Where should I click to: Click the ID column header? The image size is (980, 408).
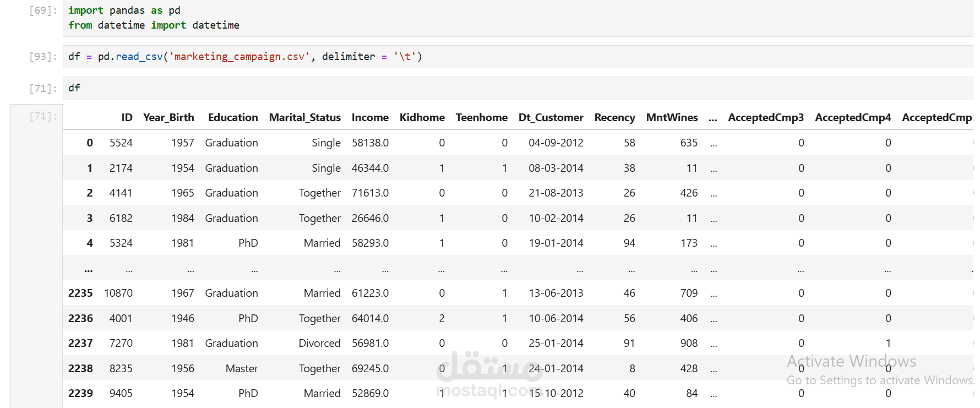[127, 117]
